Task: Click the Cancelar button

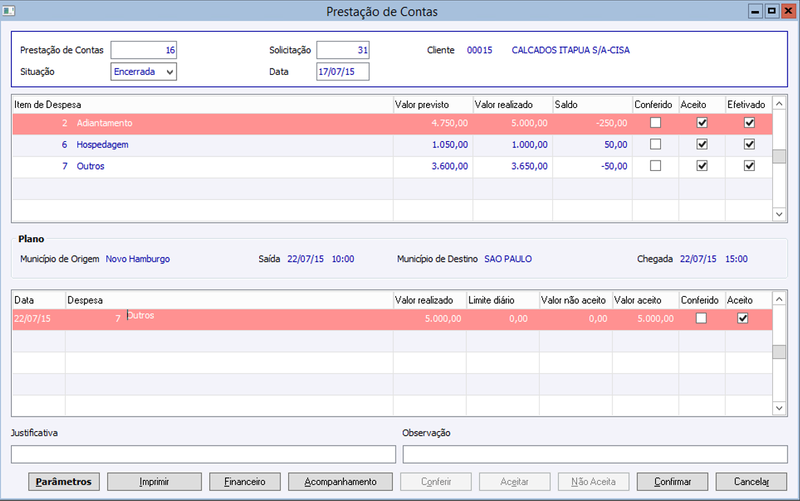Action: click(x=751, y=482)
